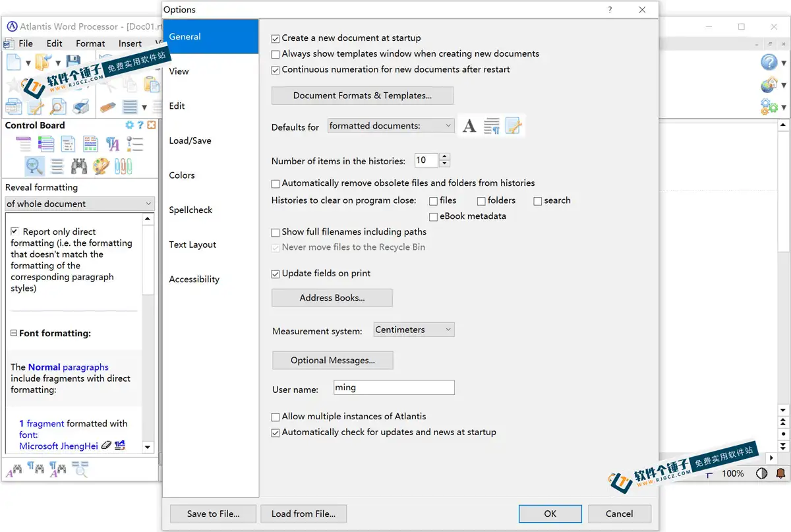Toggle 'Automatically check for updates' checkbox
Viewport: 791px width, 532px height.
click(x=276, y=432)
